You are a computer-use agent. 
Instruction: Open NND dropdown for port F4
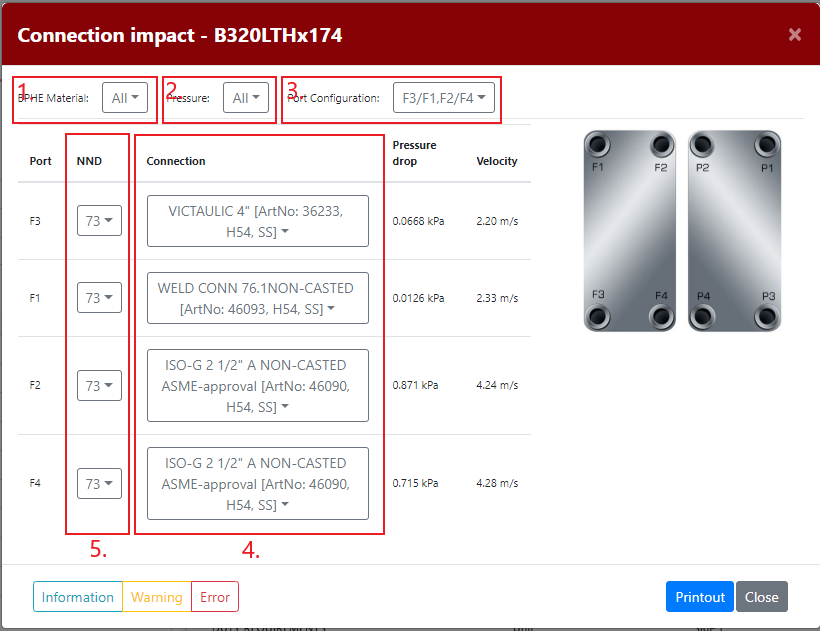tap(99, 483)
